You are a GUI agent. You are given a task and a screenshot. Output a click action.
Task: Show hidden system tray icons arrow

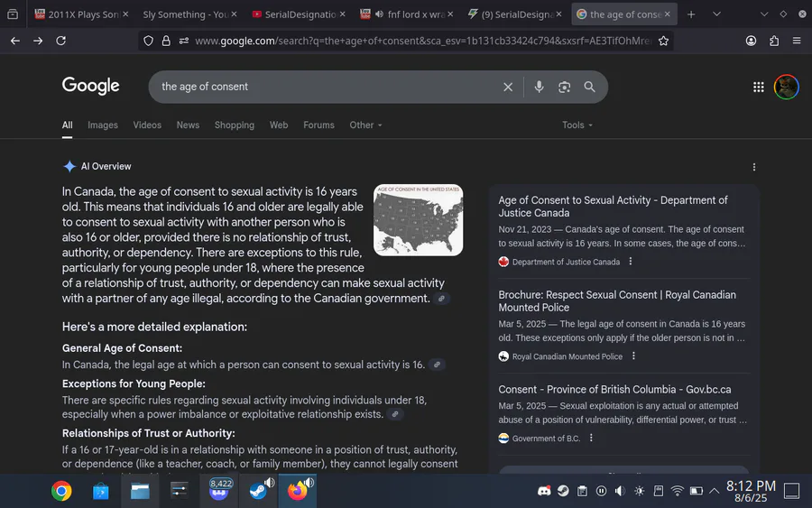pos(715,491)
